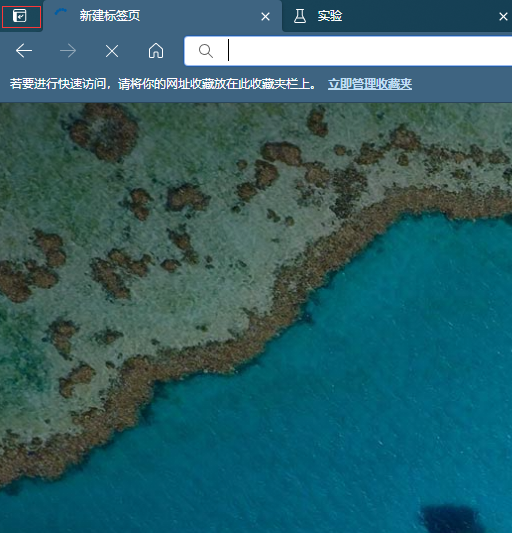Stop page loading with the X button
512x533 pixels.
click(x=112, y=51)
